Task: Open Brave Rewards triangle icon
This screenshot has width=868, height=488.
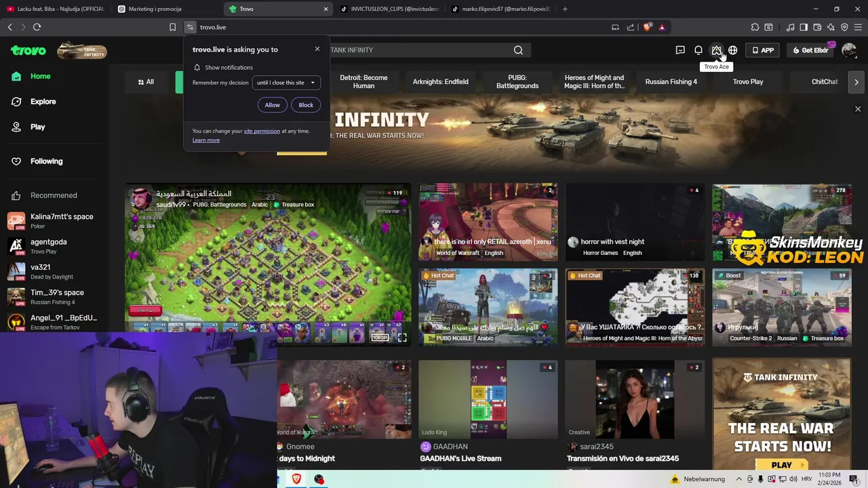Action: tap(662, 27)
